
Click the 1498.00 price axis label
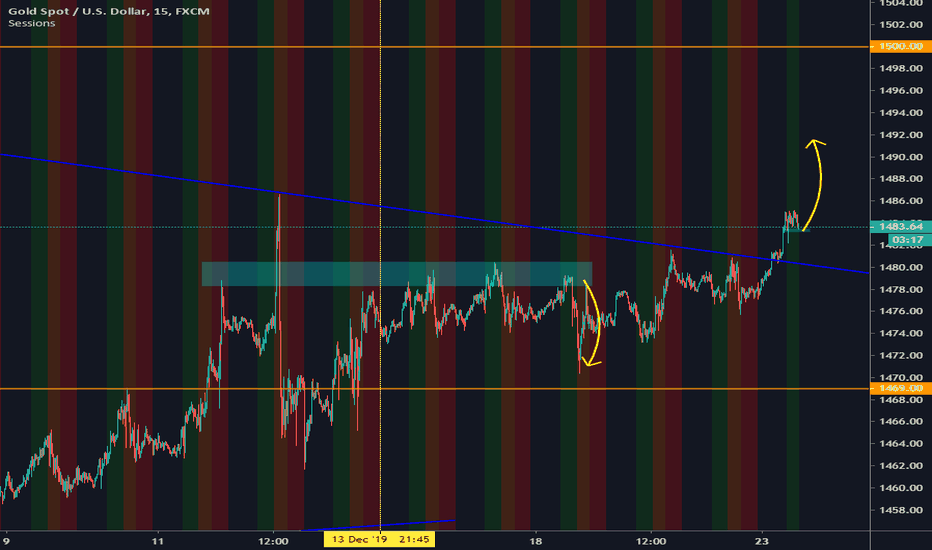(x=900, y=68)
